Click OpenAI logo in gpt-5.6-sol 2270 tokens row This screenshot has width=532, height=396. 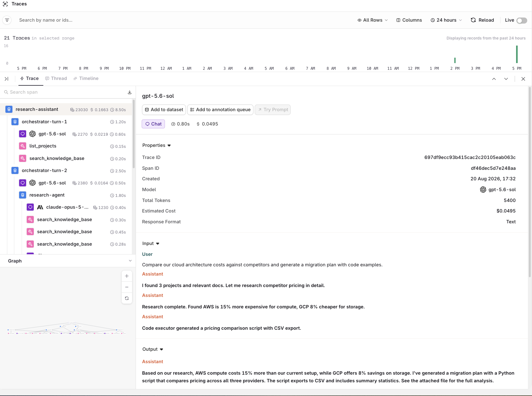click(x=32, y=134)
